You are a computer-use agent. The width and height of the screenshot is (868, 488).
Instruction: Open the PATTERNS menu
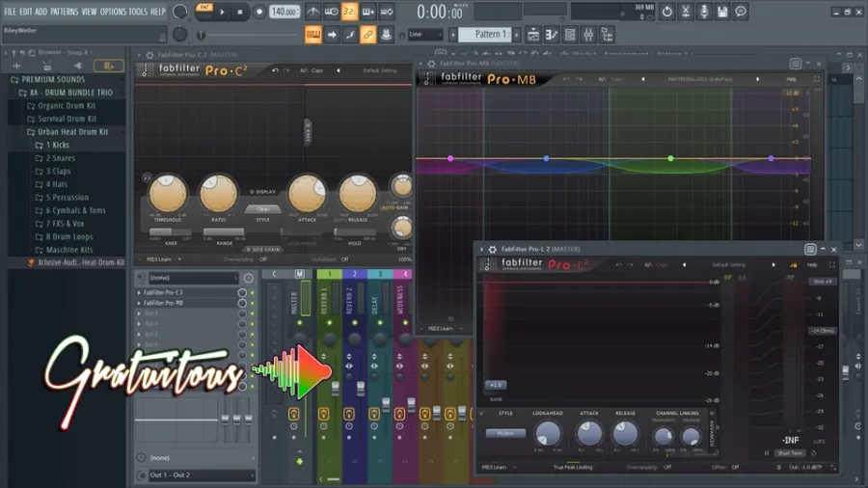(65, 11)
